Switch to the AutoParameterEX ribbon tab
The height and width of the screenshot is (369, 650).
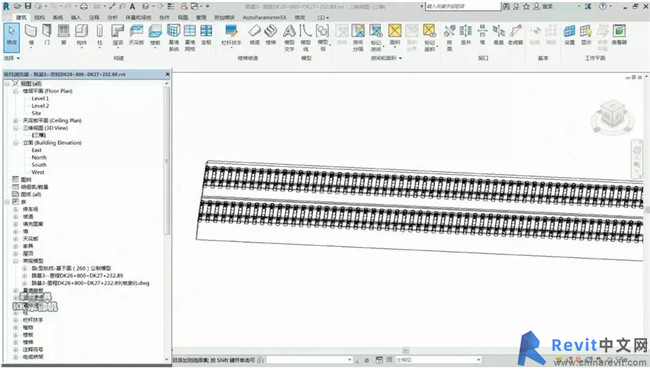264,17
